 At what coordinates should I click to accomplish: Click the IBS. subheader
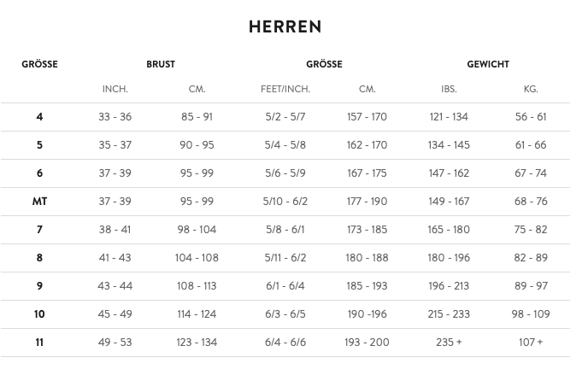tap(449, 89)
